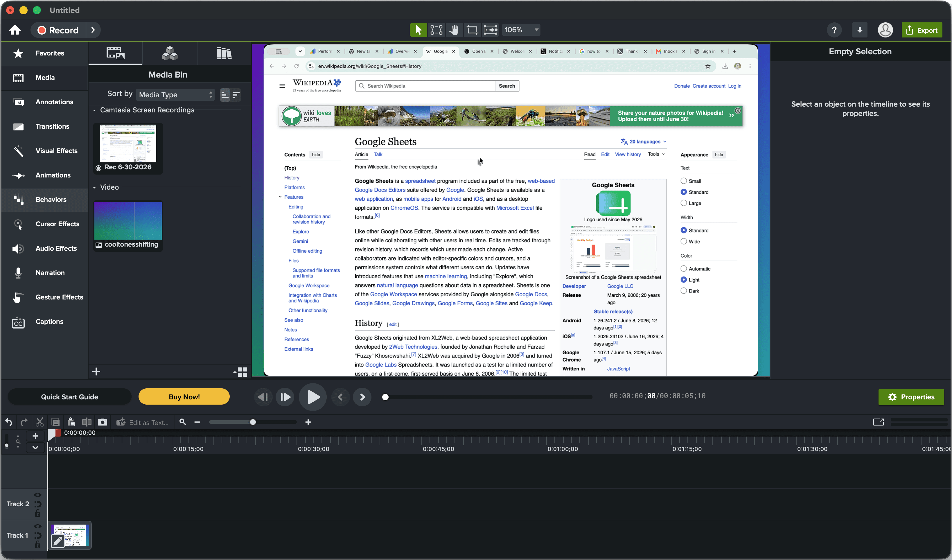Open the Animations panel

pyautogui.click(x=44, y=175)
